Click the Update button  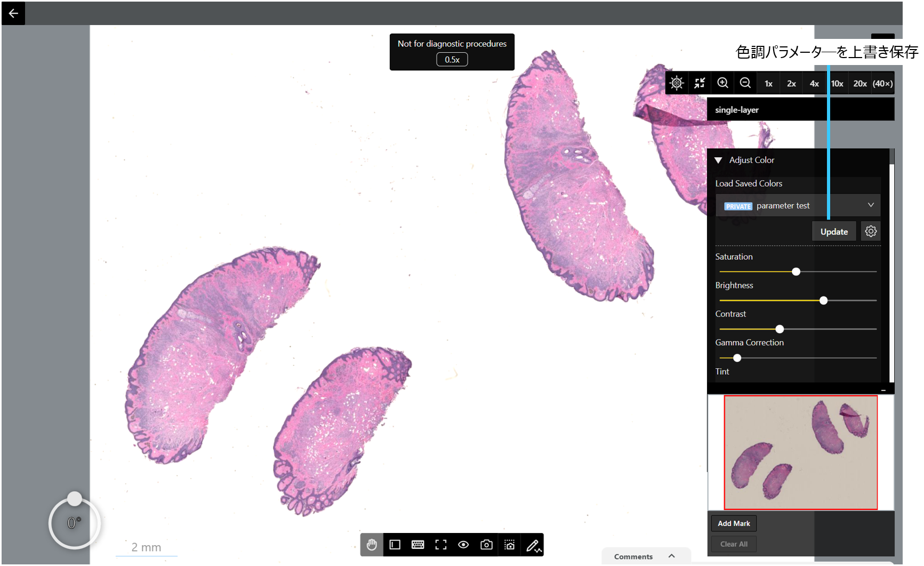click(x=834, y=232)
